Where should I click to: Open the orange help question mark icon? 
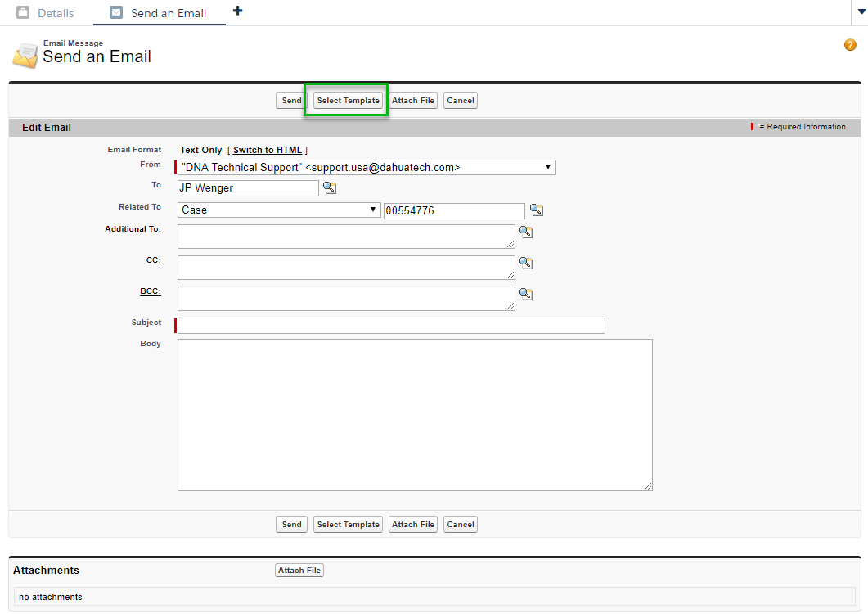click(x=850, y=45)
